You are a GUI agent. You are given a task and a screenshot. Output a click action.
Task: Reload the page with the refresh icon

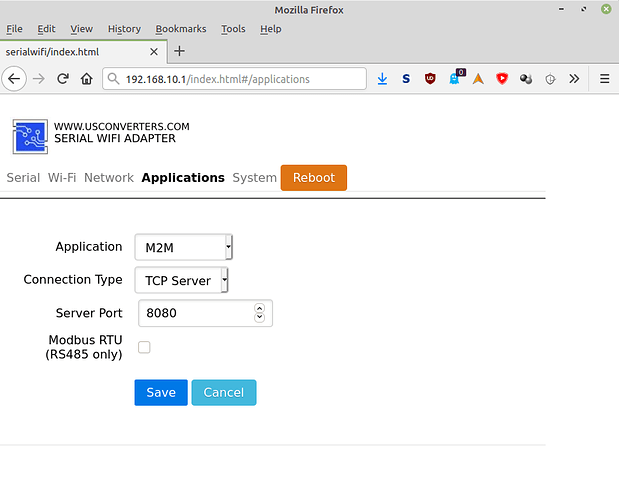coord(63,79)
